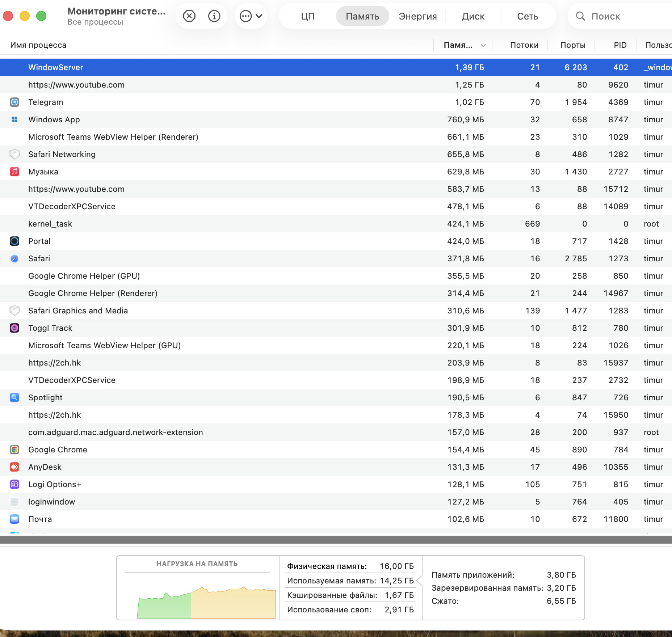Image resolution: width=672 pixels, height=637 pixels.
Task: Select youtube.com process with PID 15712
Action: pyautogui.click(x=336, y=189)
